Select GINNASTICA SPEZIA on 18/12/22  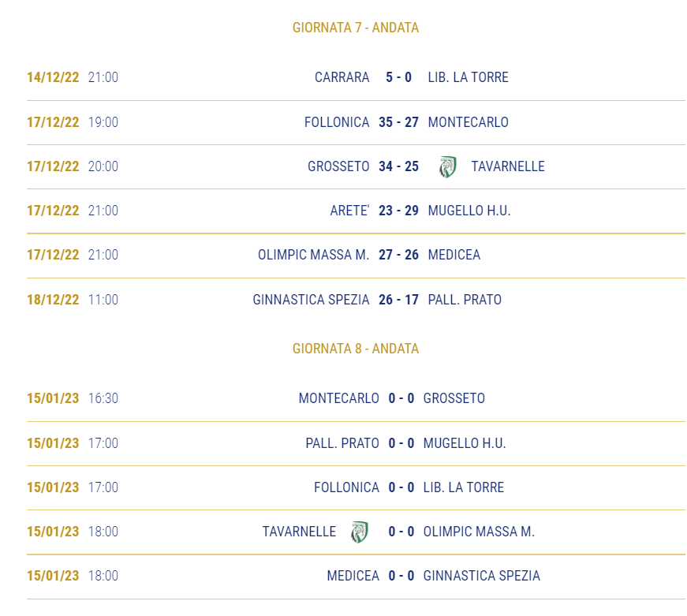(311, 300)
